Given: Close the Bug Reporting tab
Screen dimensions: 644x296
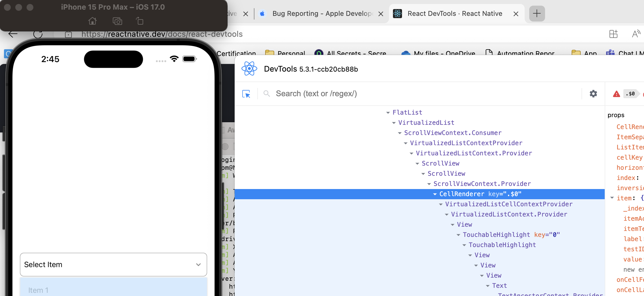Looking at the screenshot, I should 381,14.
